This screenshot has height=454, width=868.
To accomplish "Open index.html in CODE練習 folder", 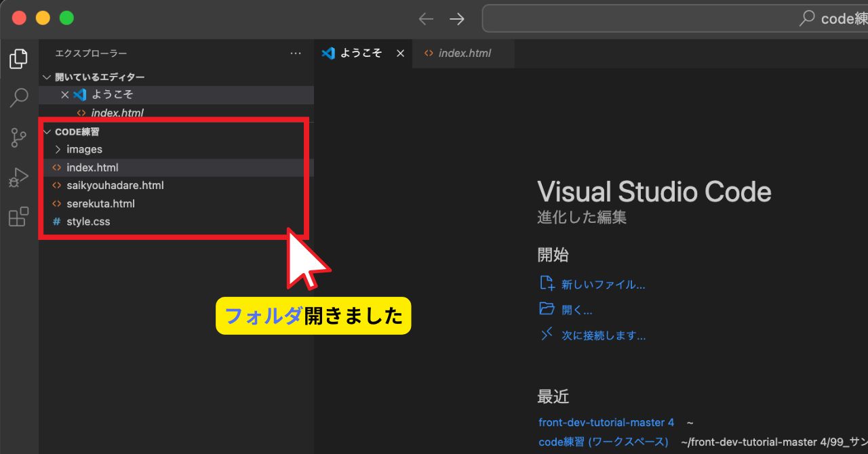I will (x=176, y=167).
